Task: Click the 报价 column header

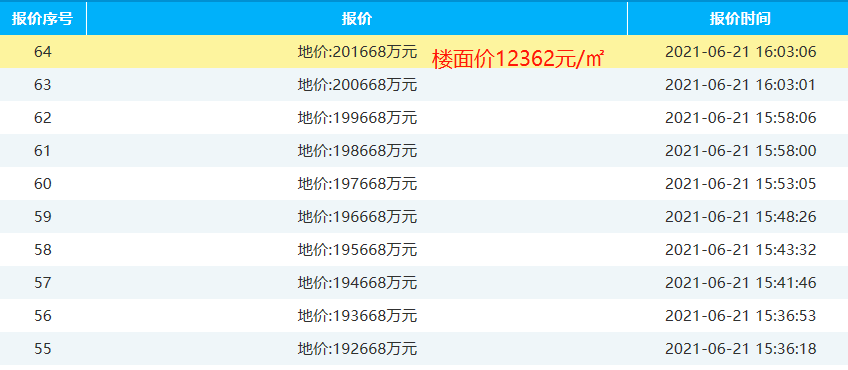Action: click(357, 19)
